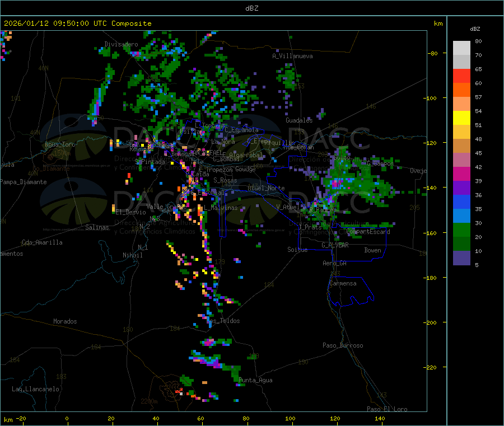This screenshot has width=504, height=426.
Task: Click the dBZ title at top
Action: coord(251,8)
